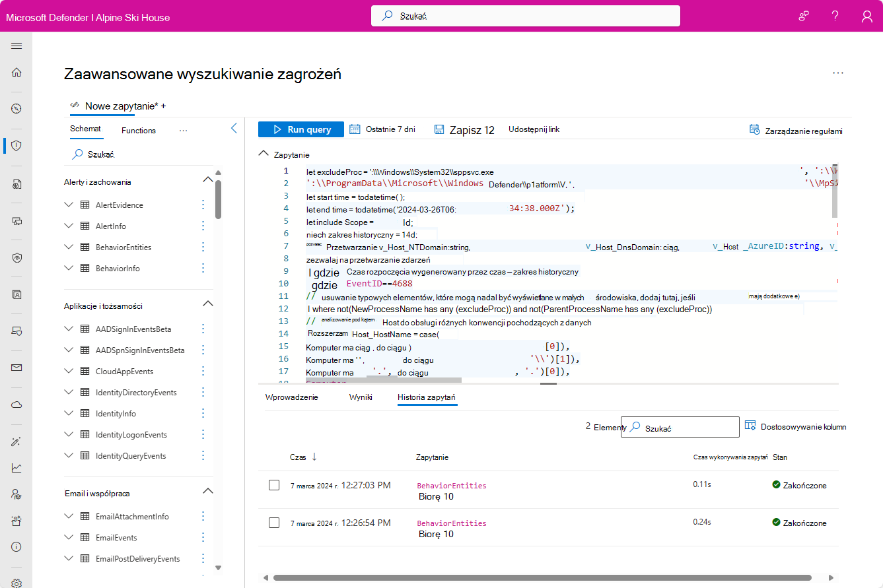Open the ellipsis next to Functions tab
883x588 pixels.
tap(184, 131)
